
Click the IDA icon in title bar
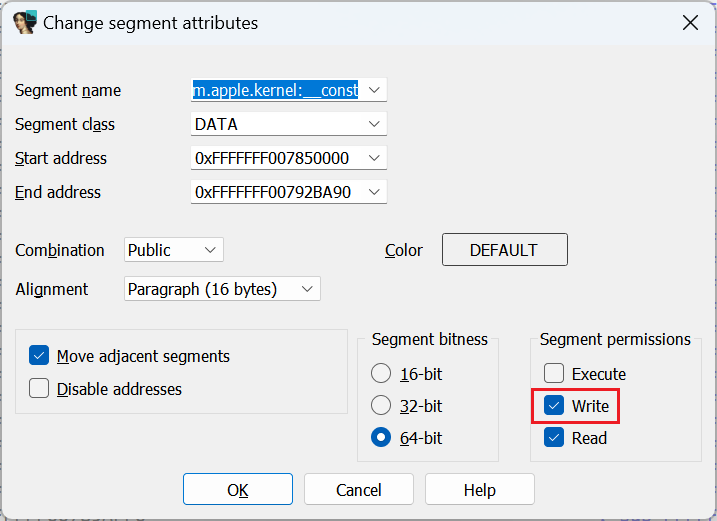(25, 22)
